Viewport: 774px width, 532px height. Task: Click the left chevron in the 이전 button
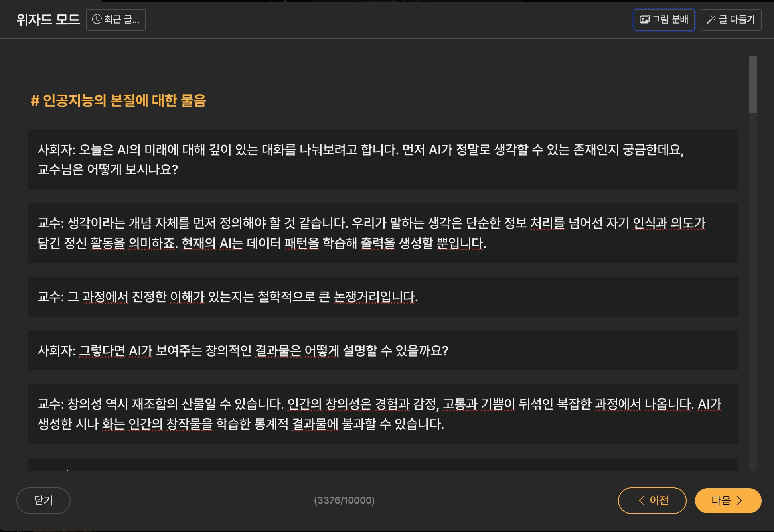coord(641,500)
